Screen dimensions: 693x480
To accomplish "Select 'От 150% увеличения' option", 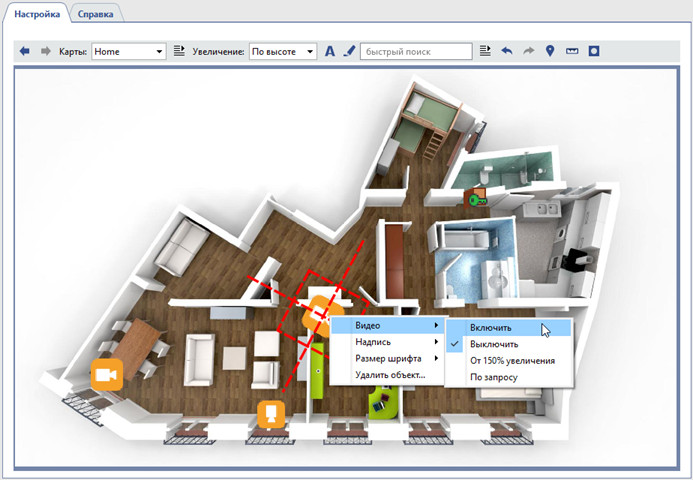I will pyautogui.click(x=512, y=360).
